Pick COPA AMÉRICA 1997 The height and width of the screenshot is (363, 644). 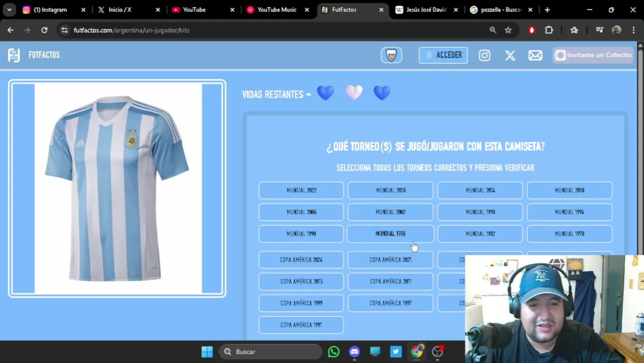click(391, 303)
